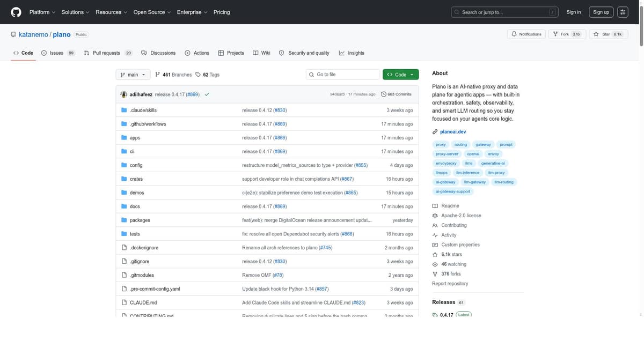
Task: Switch to the Insights tab
Action: coord(352,53)
